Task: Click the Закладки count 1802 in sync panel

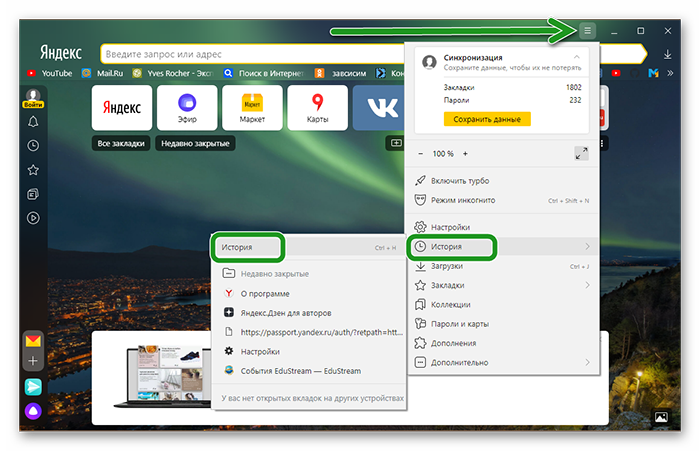Action: (574, 87)
